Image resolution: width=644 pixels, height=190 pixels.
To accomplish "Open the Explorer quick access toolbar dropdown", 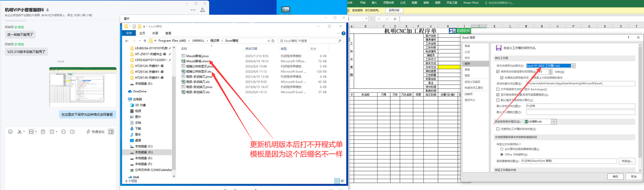I will click(144, 27).
